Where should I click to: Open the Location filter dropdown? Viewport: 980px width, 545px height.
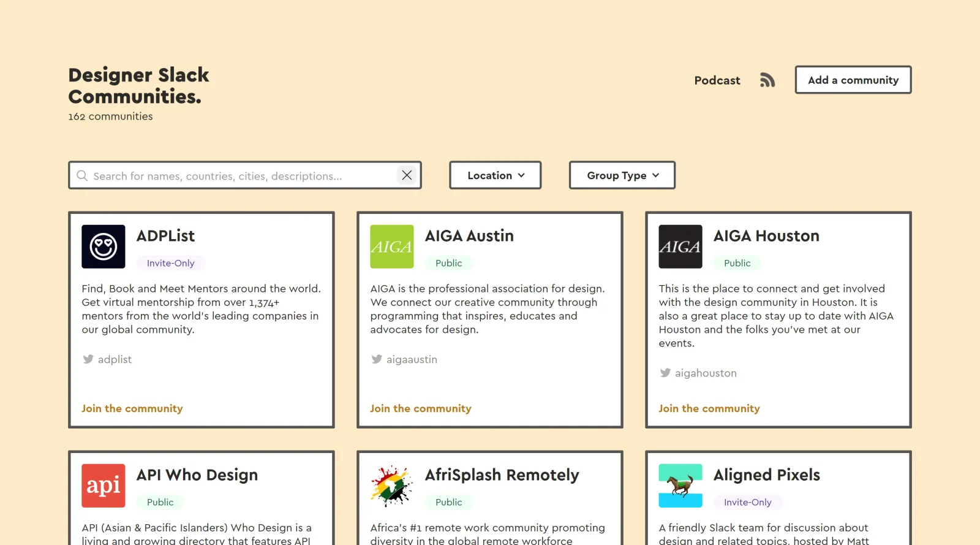[x=496, y=175]
